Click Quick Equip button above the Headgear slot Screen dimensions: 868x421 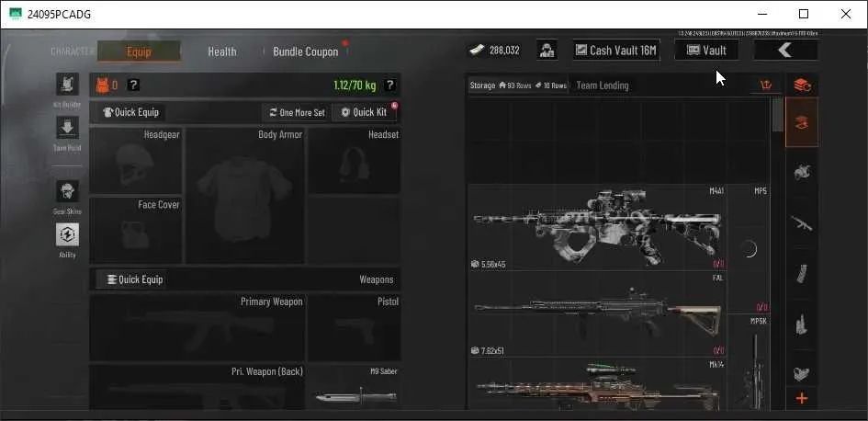pos(131,112)
